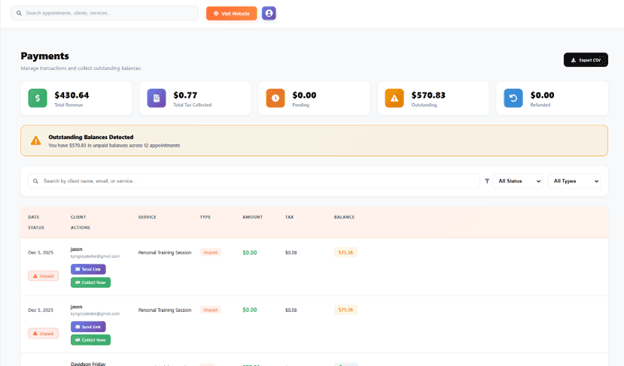The width and height of the screenshot is (624, 366).
Task: Focus the search appointments, clients, services field
Action: tap(105, 13)
